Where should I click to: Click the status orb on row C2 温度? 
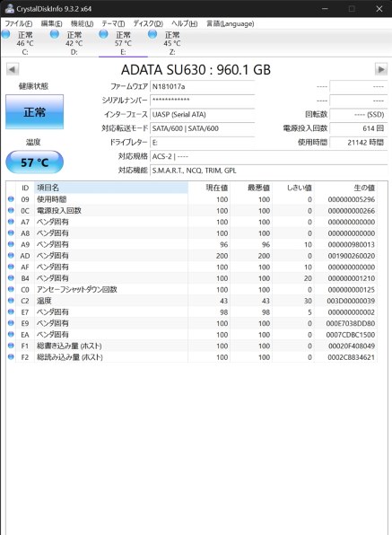(11, 300)
